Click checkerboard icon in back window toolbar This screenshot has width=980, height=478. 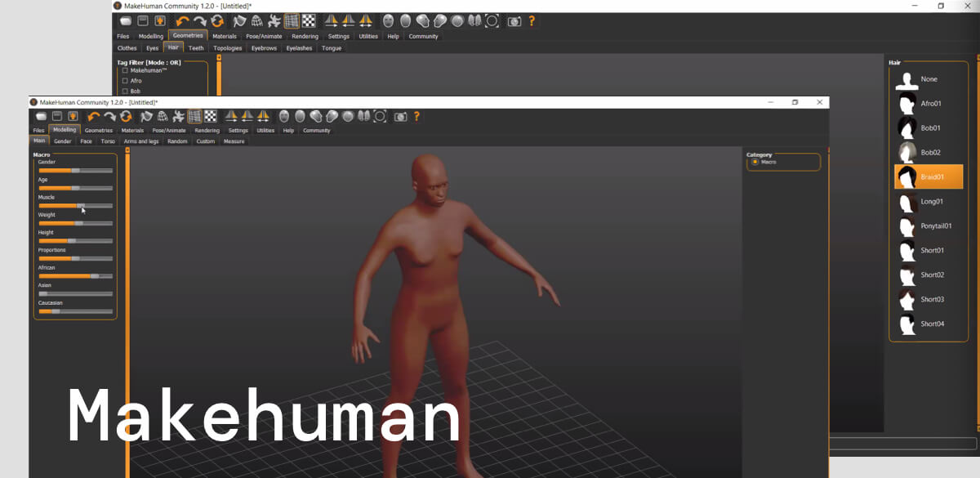pos(308,21)
